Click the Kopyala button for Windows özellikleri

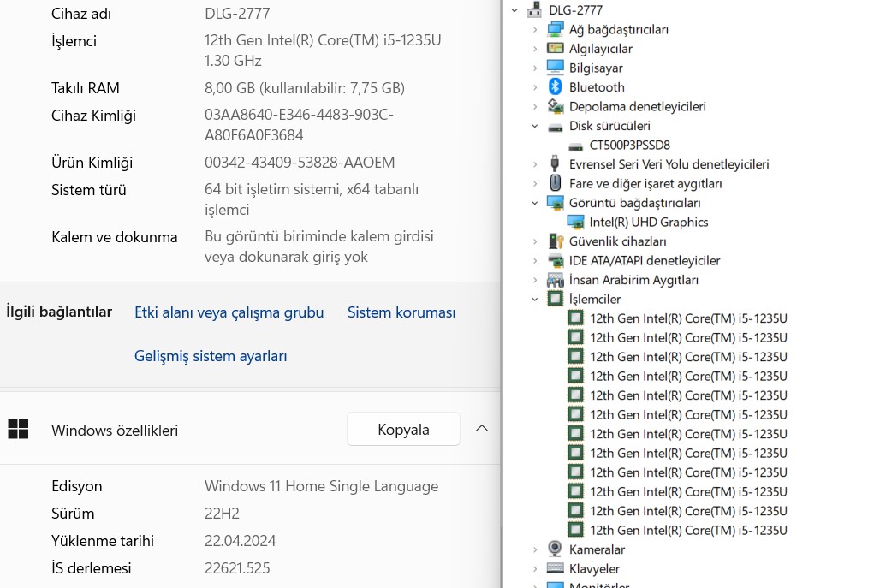coord(403,429)
